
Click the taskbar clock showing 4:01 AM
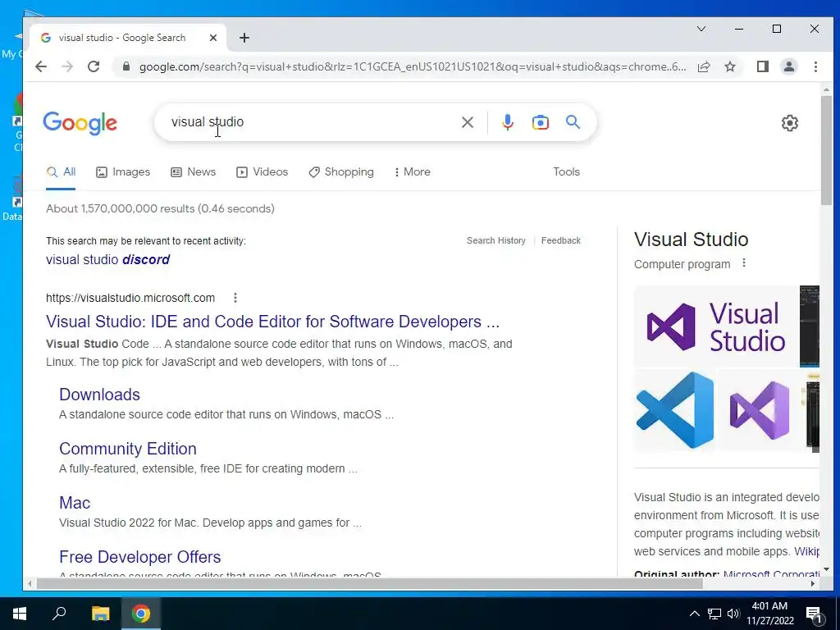pyautogui.click(x=769, y=614)
